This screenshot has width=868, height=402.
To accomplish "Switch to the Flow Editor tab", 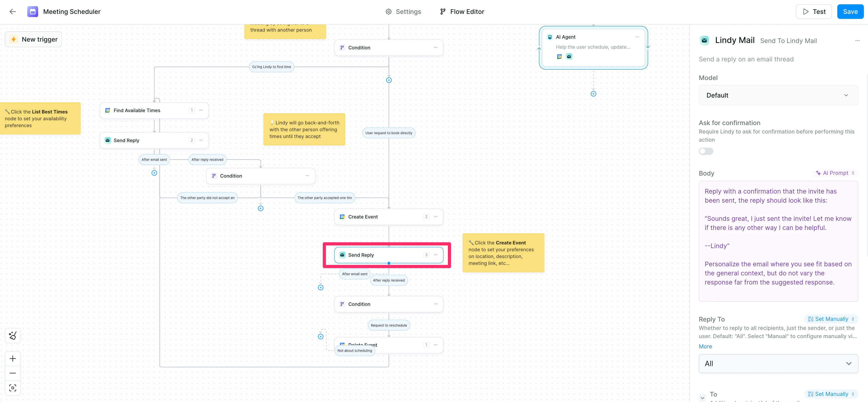I will tap(462, 12).
